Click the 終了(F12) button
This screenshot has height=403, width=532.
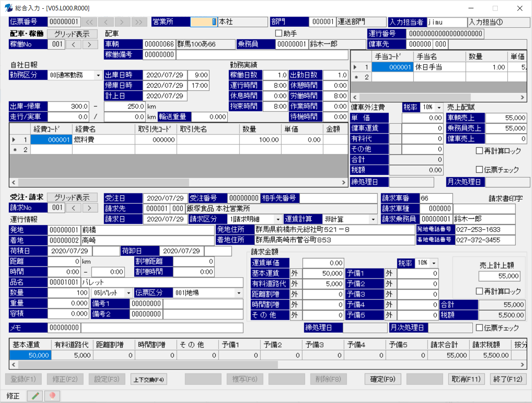tap(508, 379)
